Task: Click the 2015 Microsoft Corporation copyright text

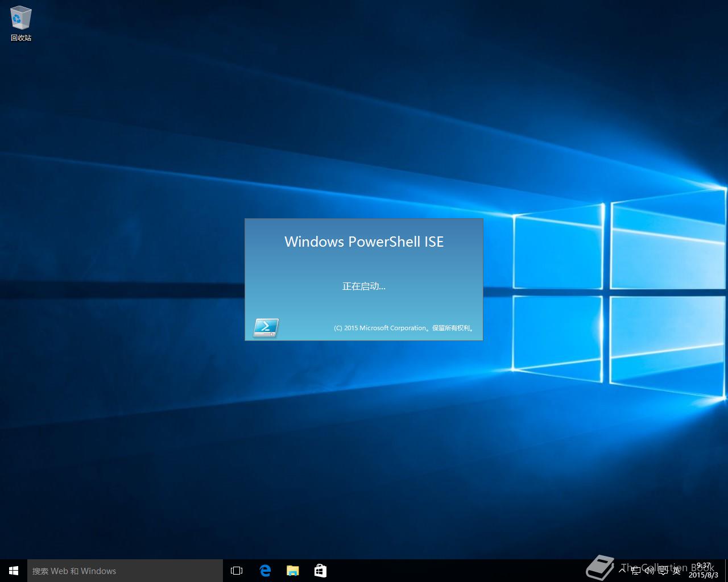Action: click(x=403, y=328)
